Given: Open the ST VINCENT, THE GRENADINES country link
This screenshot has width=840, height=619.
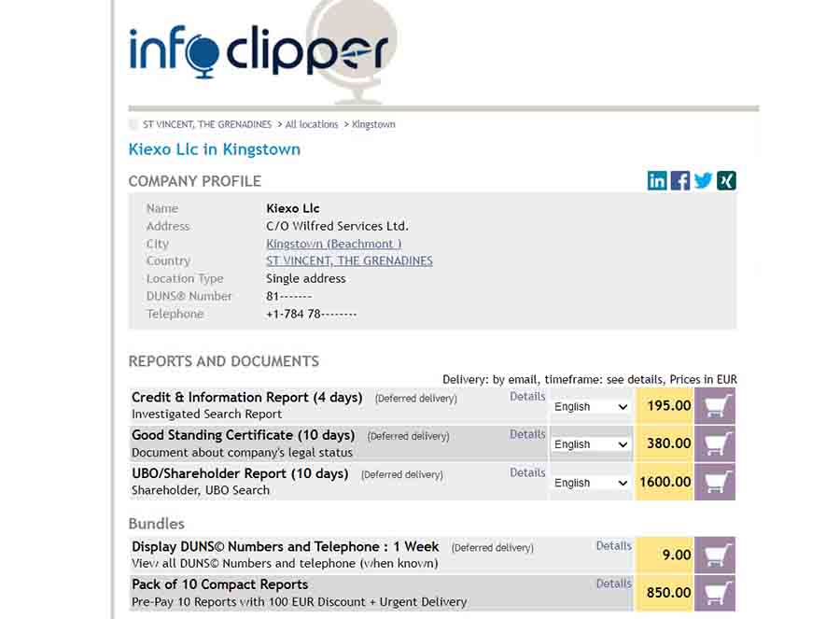Looking at the screenshot, I should click(349, 261).
